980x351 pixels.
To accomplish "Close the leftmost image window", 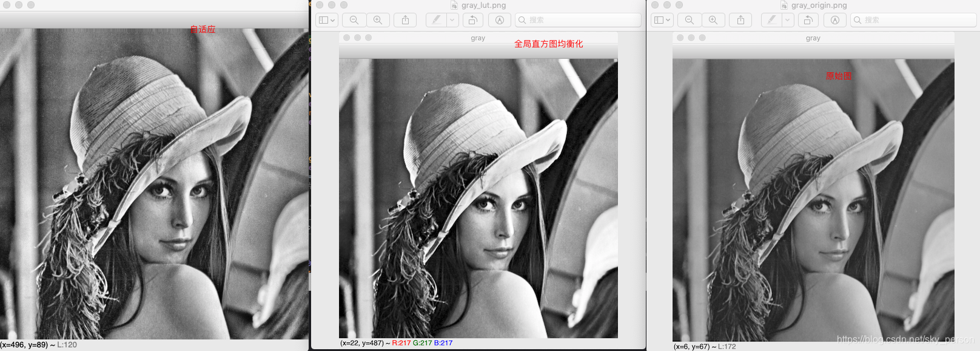I will pyautogui.click(x=7, y=5).
